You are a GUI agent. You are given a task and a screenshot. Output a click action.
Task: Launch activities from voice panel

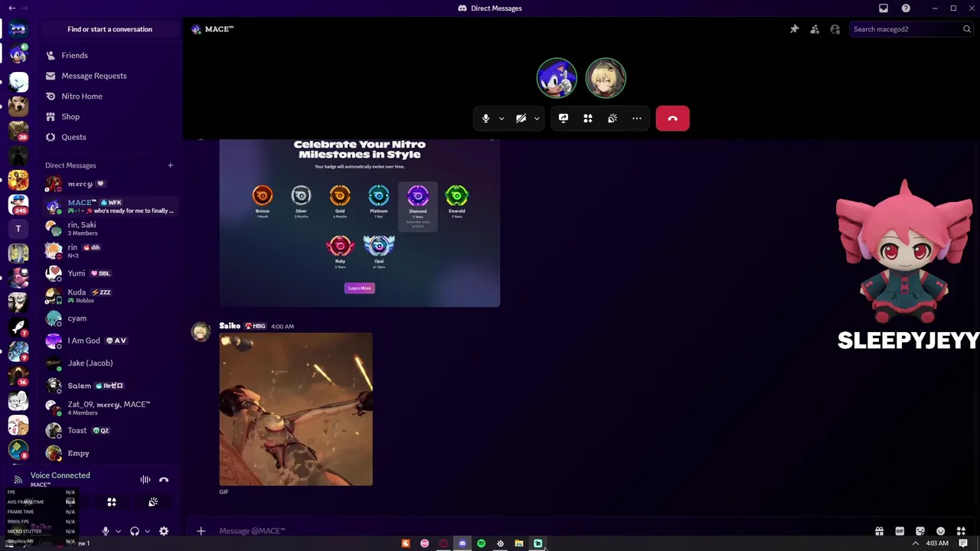pyautogui.click(x=112, y=502)
